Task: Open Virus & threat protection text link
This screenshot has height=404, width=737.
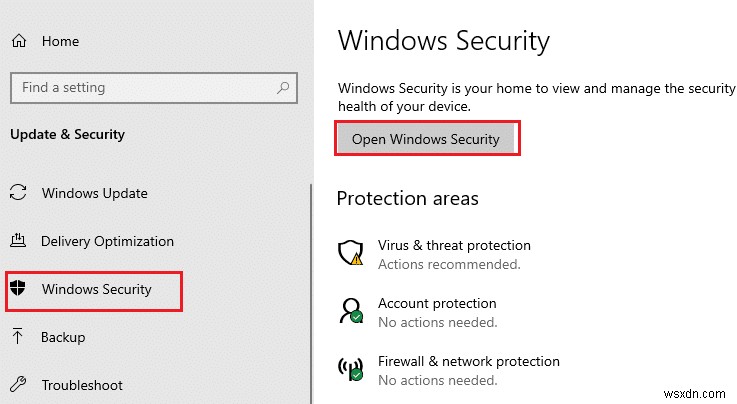Action: point(454,245)
